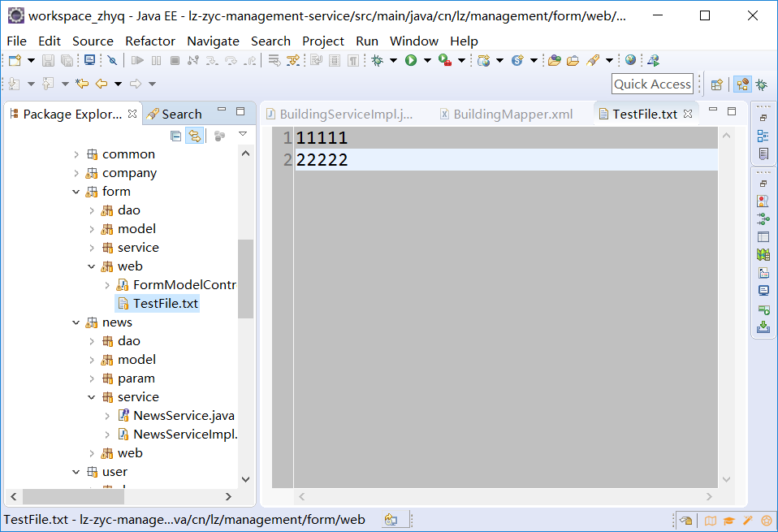Open the New wizard dropdown arrow
Screen dimensions: 778x532
pos(31,61)
